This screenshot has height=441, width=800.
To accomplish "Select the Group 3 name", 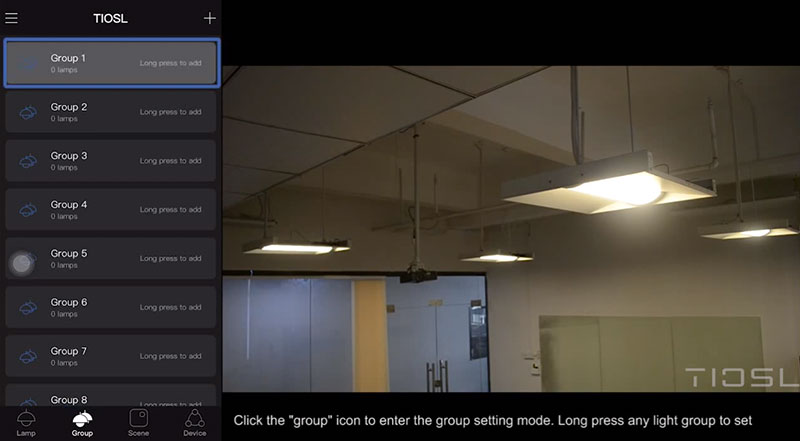I will [68, 156].
